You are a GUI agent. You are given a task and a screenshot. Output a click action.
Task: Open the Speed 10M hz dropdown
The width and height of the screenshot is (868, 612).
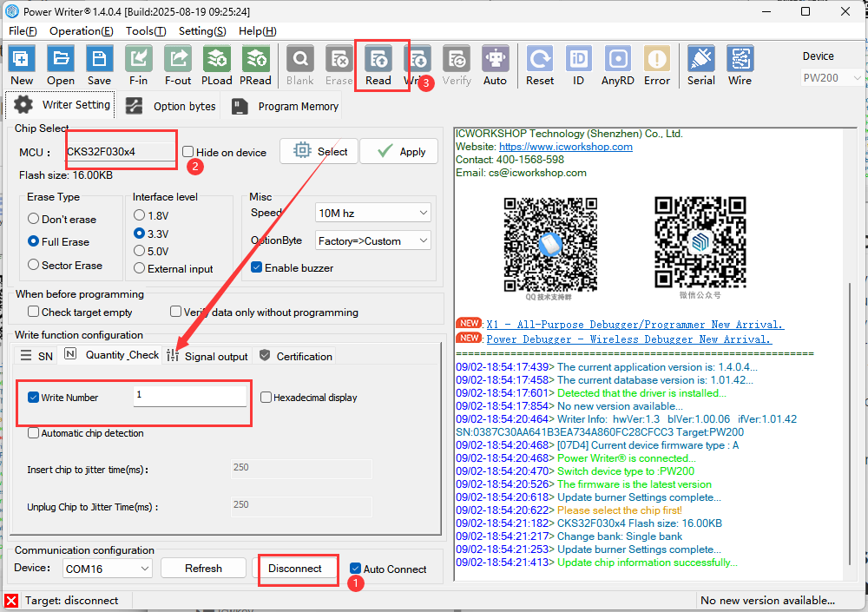[x=373, y=213]
